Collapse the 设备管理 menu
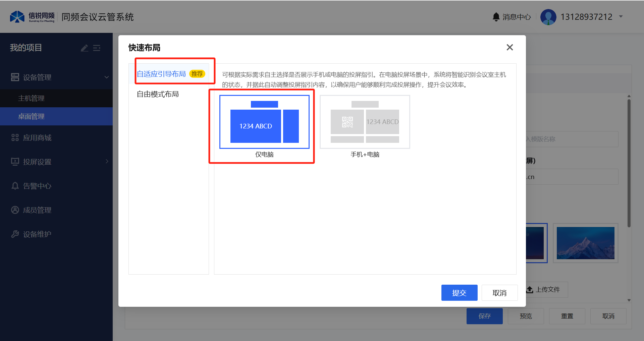644x341 pixels. (x=106, y=77)
